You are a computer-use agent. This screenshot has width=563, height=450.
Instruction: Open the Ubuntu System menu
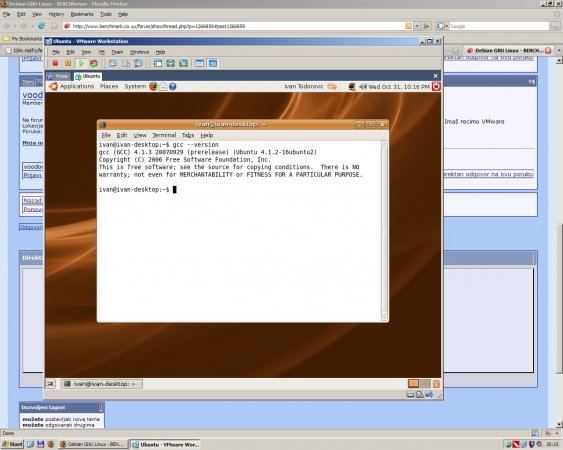coord(135,86)
